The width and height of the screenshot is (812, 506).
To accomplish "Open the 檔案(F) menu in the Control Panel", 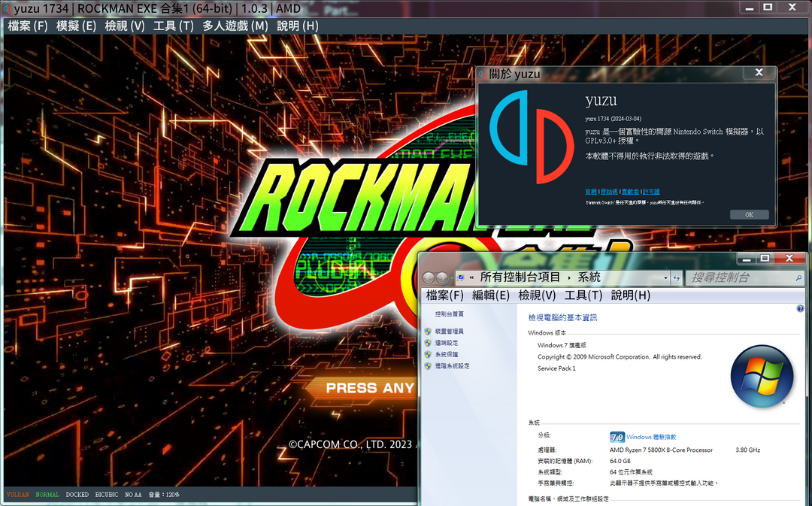I will 445,295.
